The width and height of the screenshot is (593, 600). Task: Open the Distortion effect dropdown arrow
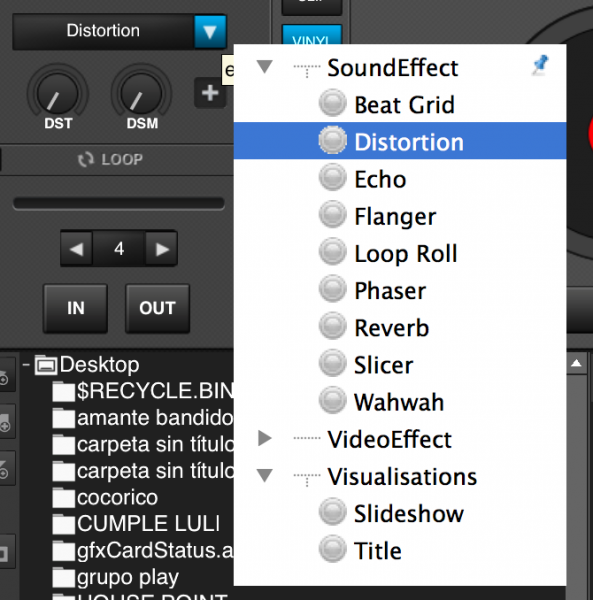coord(210,32)
